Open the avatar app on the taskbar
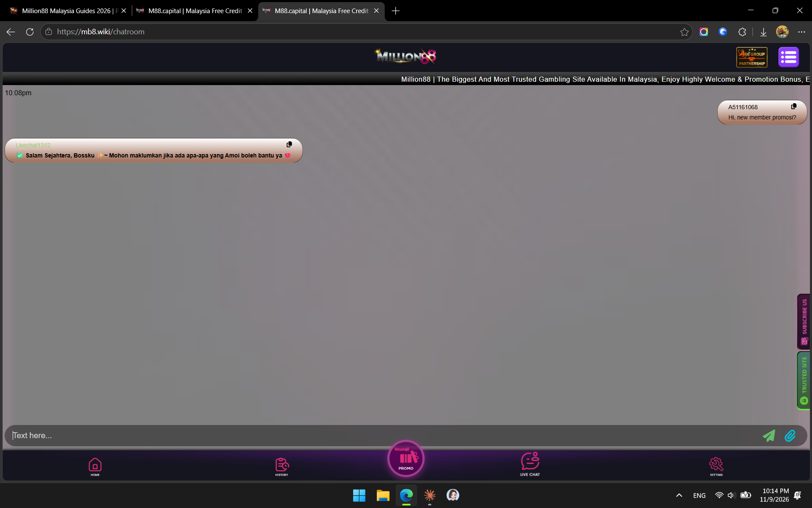The image size is (812, 508). [x=453, y=495]
